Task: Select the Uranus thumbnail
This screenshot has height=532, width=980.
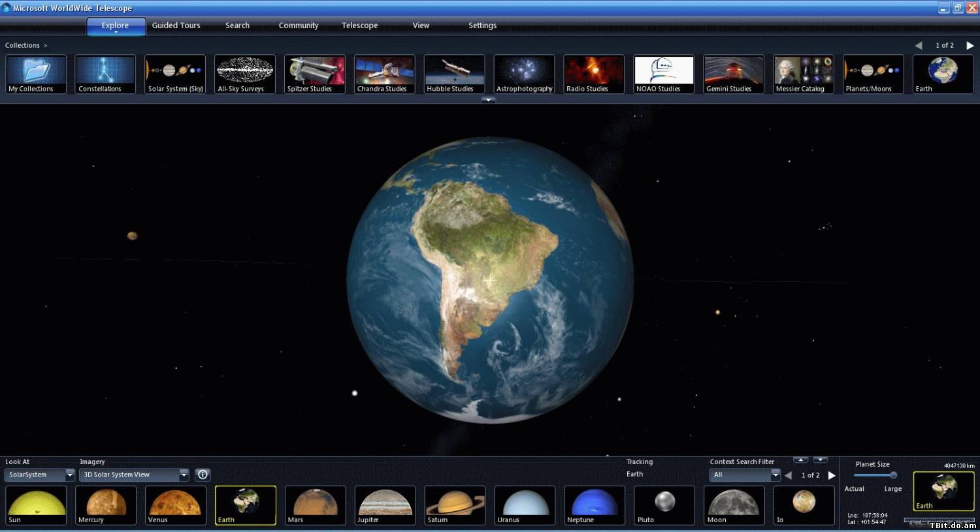Action: coord(525,505)
